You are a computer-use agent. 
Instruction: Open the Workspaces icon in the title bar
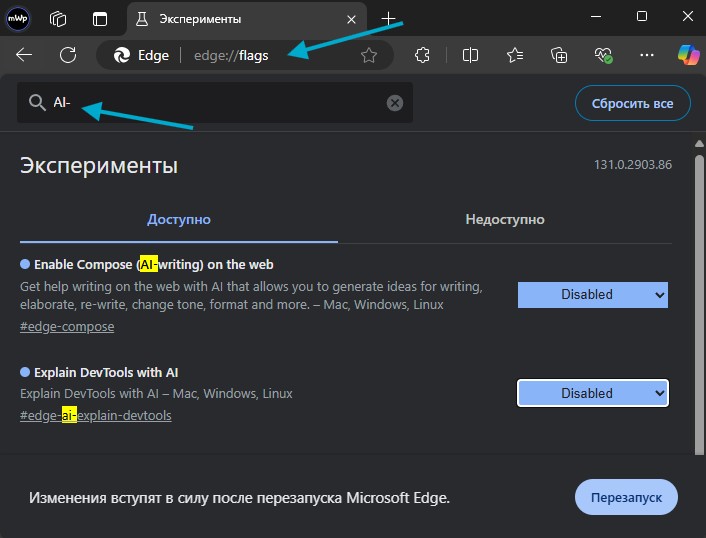58,18
